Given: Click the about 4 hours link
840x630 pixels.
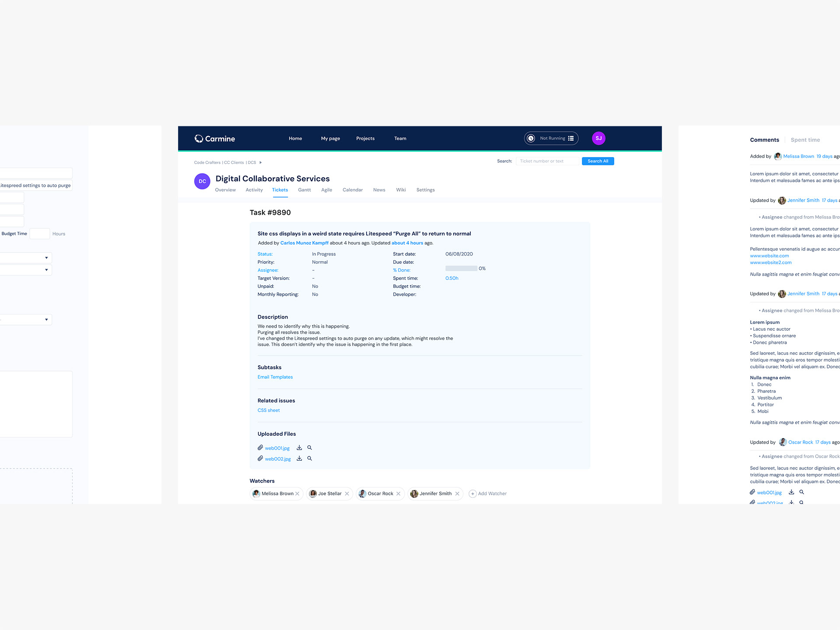Looking at the screenshot, I should pos(407,243).
